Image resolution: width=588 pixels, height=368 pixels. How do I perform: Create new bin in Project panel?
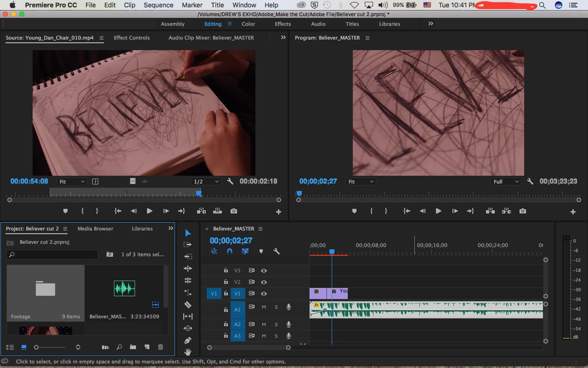(x=133, y=347)
